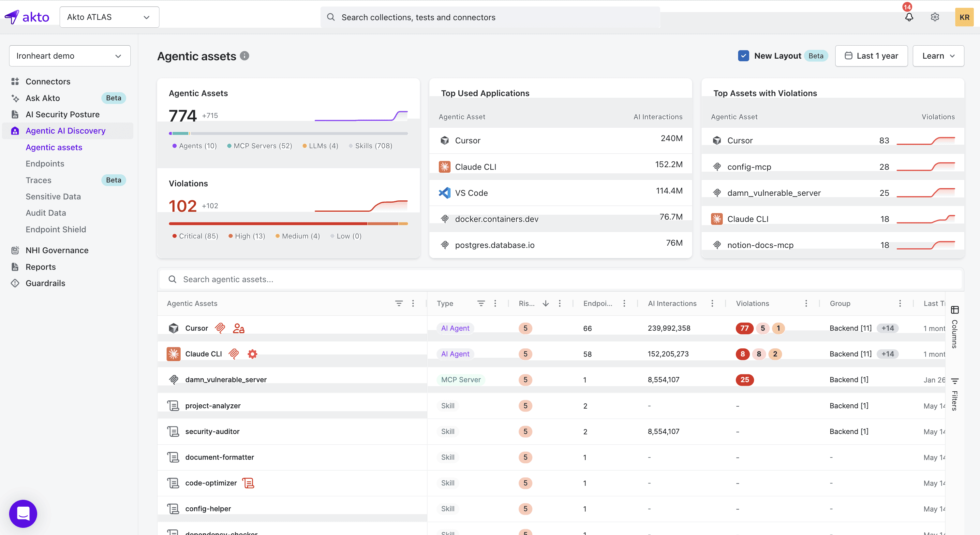The width and height of the screenshot is (980, 535).
Task: Click the info icon beside Agentic assets title
Action: [245, 56]
